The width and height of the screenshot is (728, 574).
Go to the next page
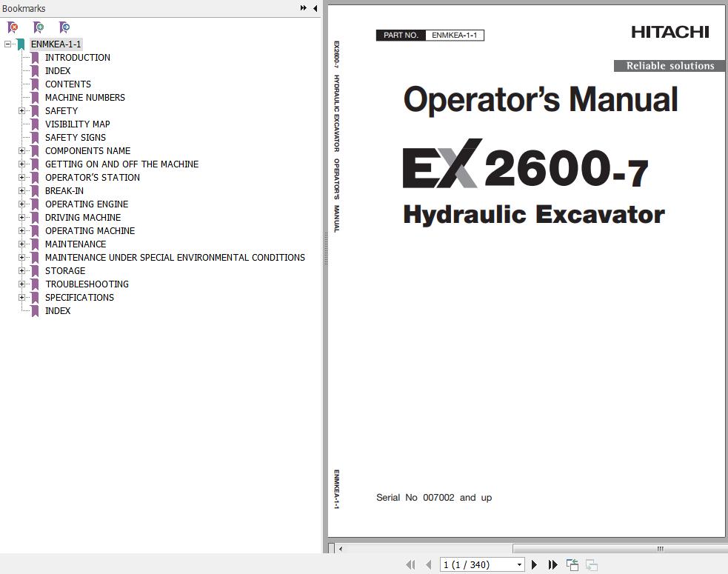click(534, 564)
